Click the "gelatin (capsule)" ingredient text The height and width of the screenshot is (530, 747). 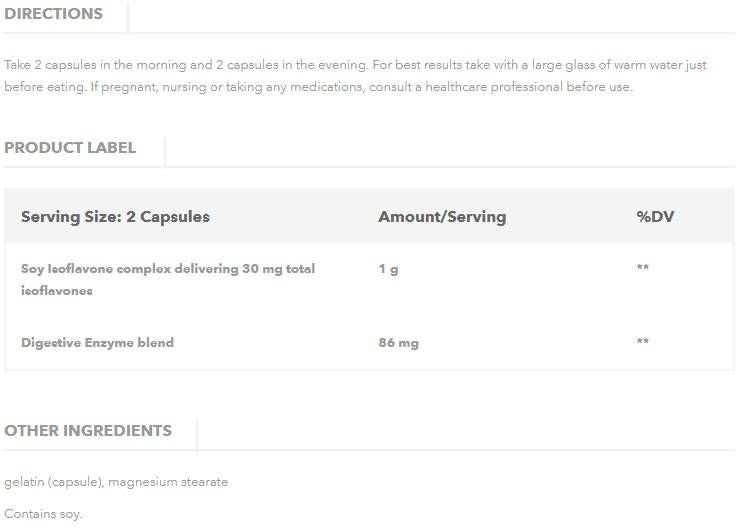[53, 482]
